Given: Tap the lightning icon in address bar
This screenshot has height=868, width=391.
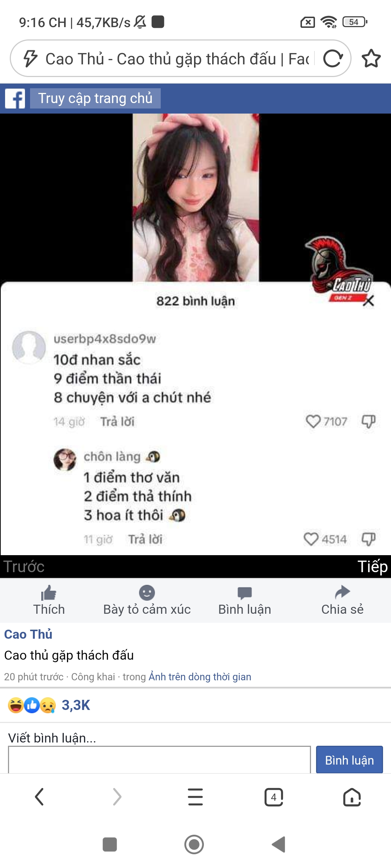Looking at the screenshot, I should [30, 59].
